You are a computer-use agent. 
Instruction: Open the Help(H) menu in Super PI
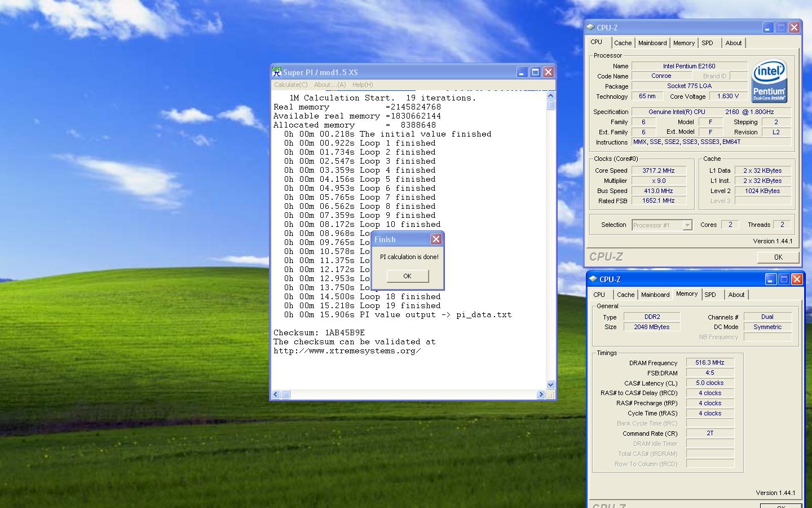(x=363, y=85)
